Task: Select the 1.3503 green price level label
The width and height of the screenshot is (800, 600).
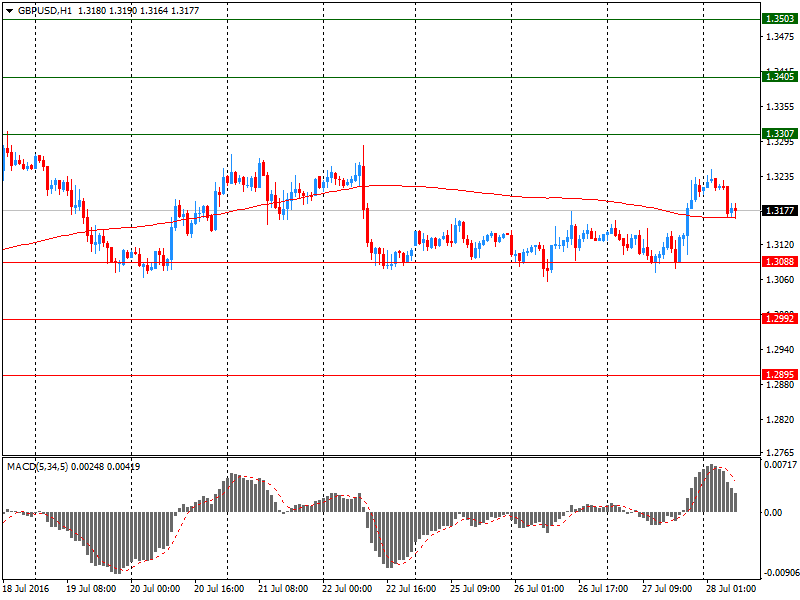Action: [x=779, y=19]
